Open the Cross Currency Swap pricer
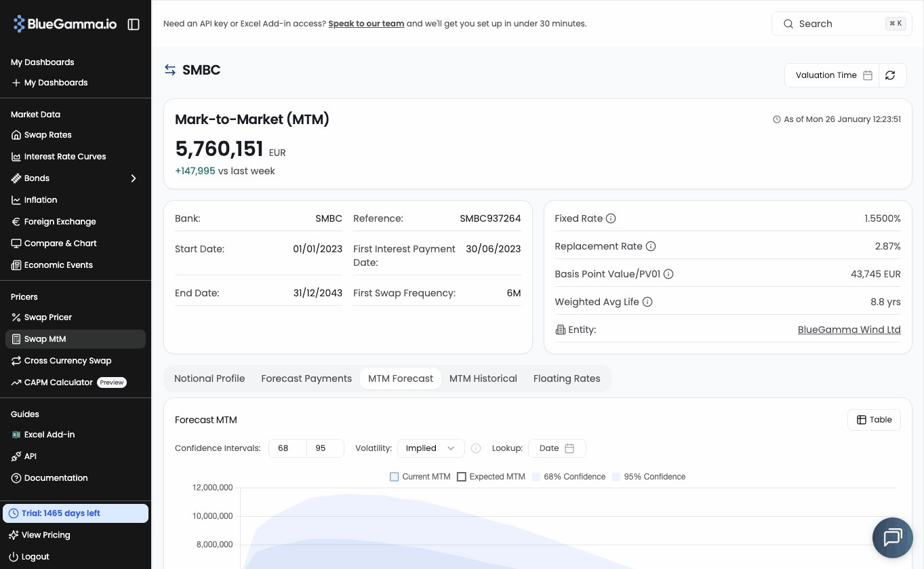The image size is (924, 569). [x=68, y=361]
